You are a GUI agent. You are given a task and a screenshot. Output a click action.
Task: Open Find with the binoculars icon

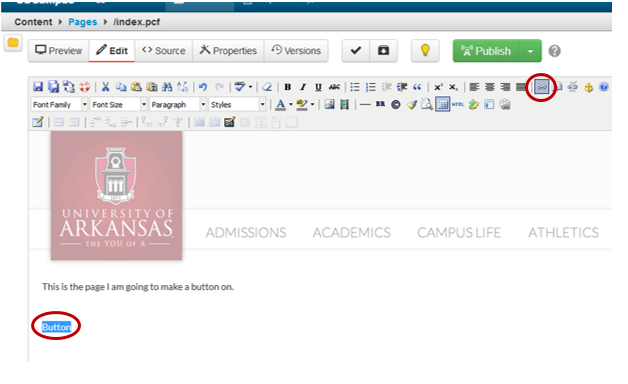click(167, 86)
